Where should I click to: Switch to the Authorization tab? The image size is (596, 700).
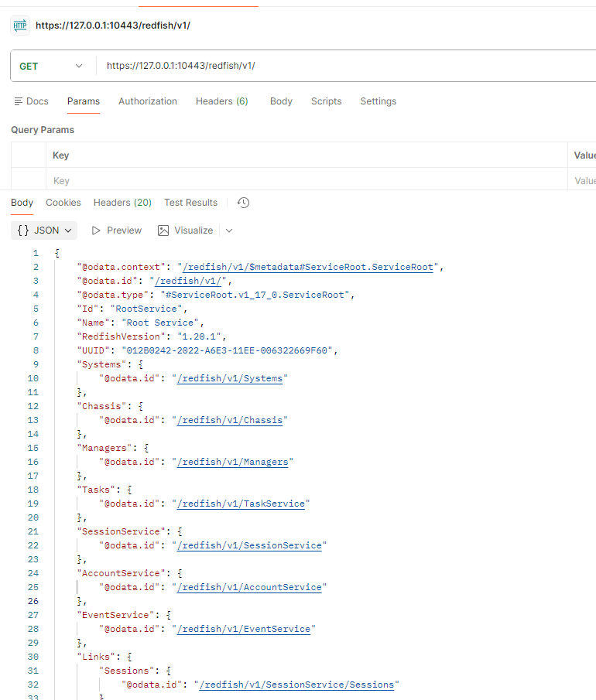pyautogui.click(x=148, y=101)
